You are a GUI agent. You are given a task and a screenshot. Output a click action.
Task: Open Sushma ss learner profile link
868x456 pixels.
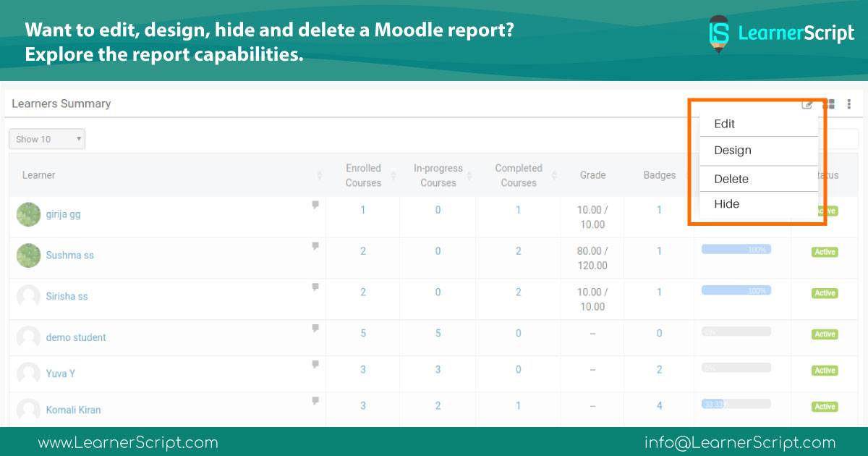[x=69, y=256]
